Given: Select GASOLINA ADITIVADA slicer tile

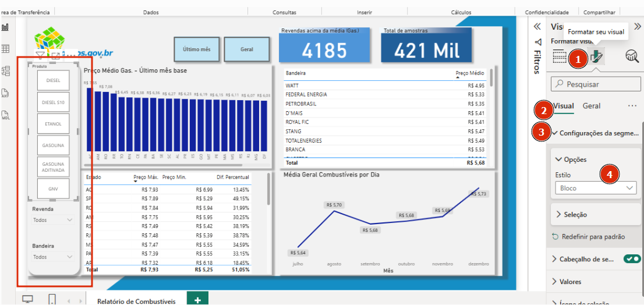Looking at the screenshot, I should coord(54,167).
